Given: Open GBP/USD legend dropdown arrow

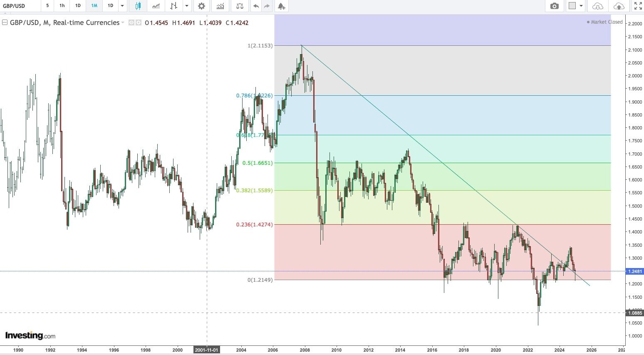Looking at the screenshot, I should 123,23.
